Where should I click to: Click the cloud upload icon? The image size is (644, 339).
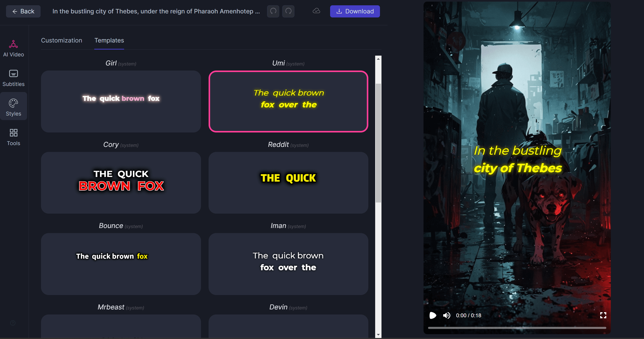click(x=316, y=11)
